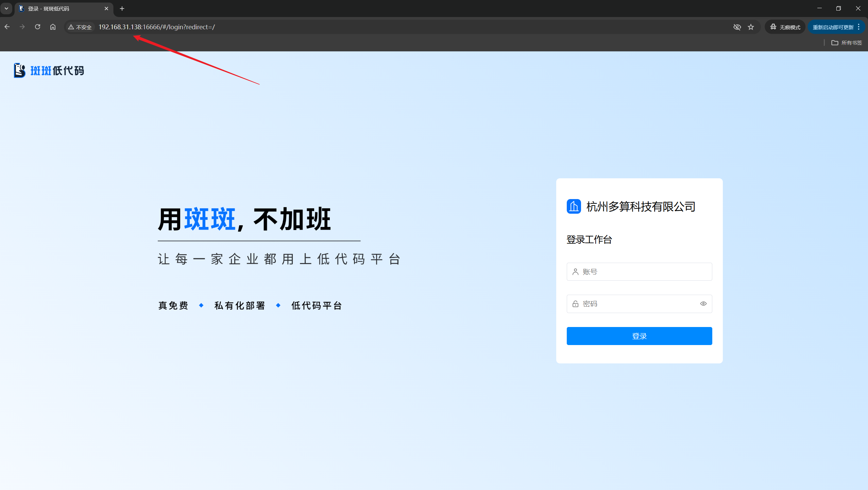This screenshot has height=490, width=868.
Task: Open the tab search dropdown arrow
Action: 6,9
